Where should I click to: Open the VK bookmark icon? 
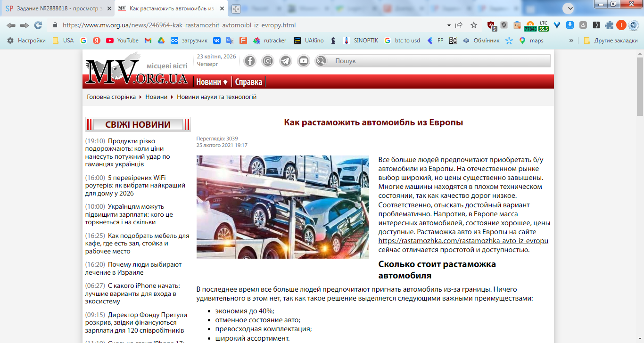(x=217, y=41)
